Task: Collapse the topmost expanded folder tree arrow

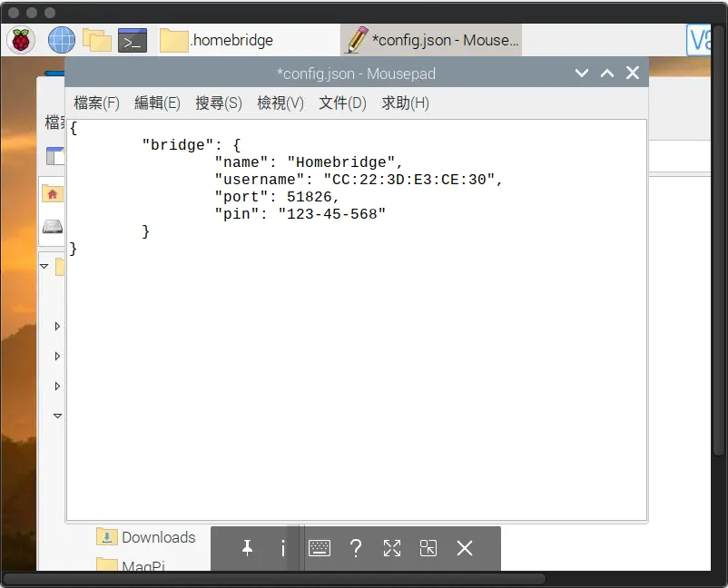Action: (x=44, y=266)
